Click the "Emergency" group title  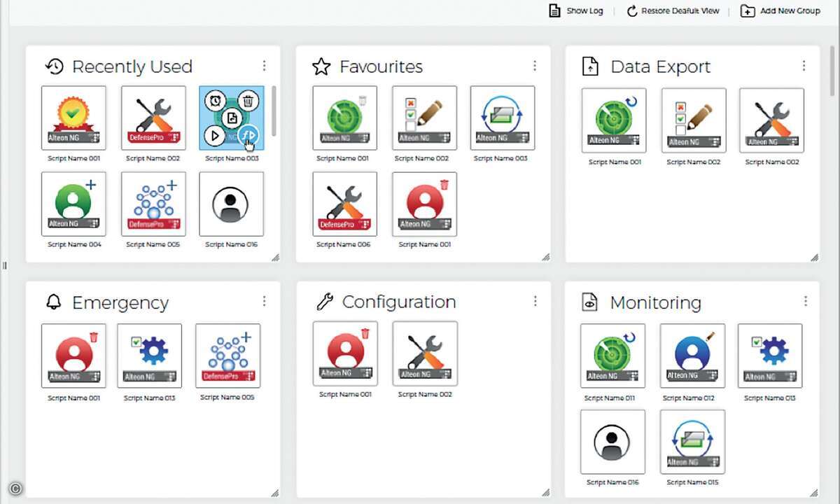(x=120, y=302)
